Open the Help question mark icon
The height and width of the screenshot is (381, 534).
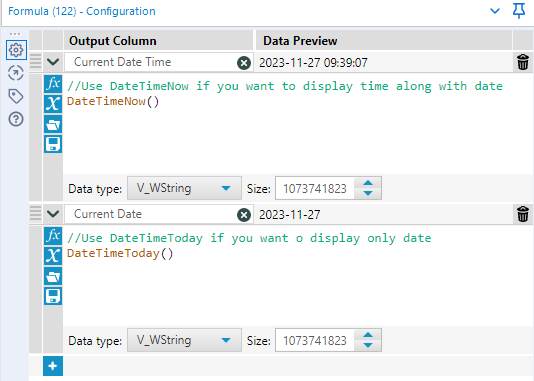pyautogui.click(x=16, y=119)
